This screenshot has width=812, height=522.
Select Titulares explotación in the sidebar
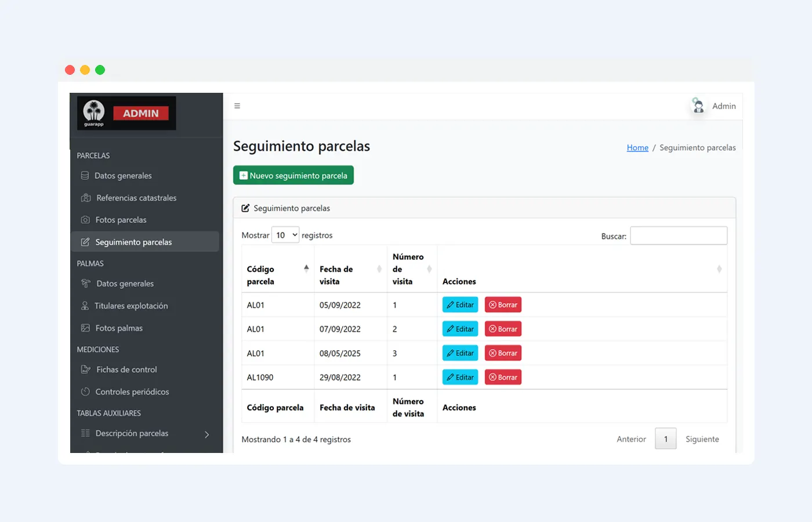click(131, 306)
